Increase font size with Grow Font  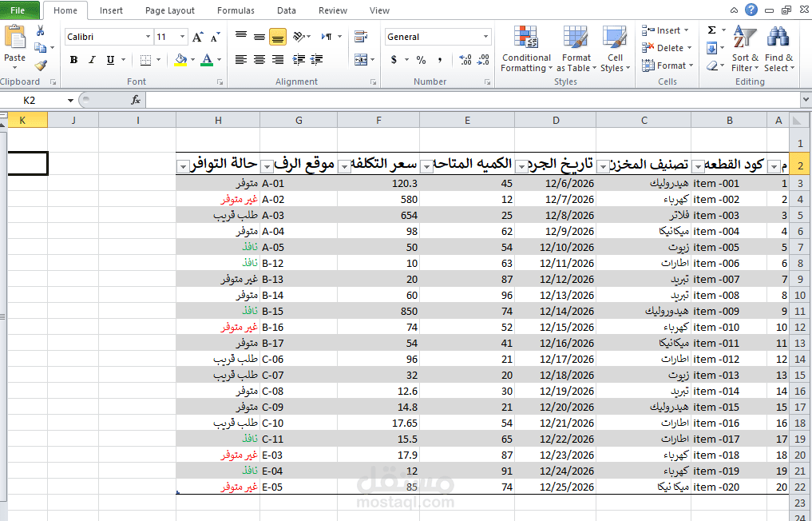coord(198,37)
